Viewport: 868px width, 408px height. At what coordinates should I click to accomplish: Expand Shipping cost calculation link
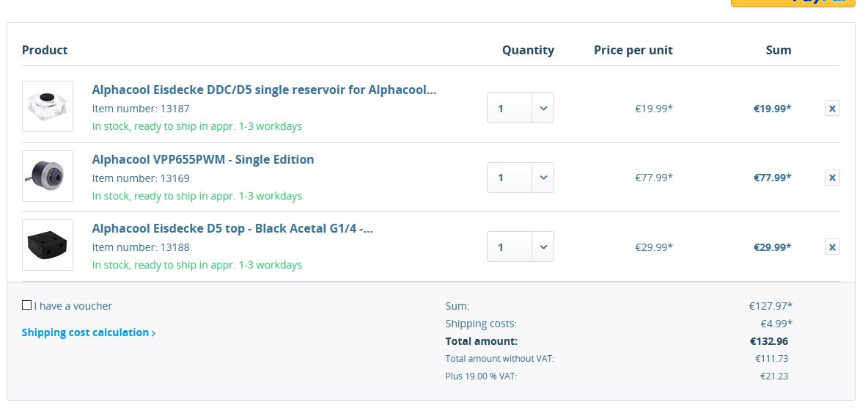pos(85,332)
